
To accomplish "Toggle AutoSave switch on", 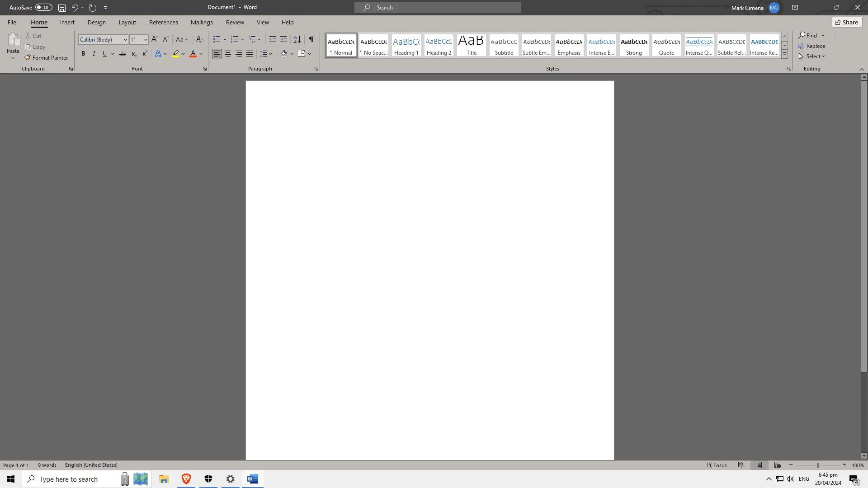I will [44, 7].
